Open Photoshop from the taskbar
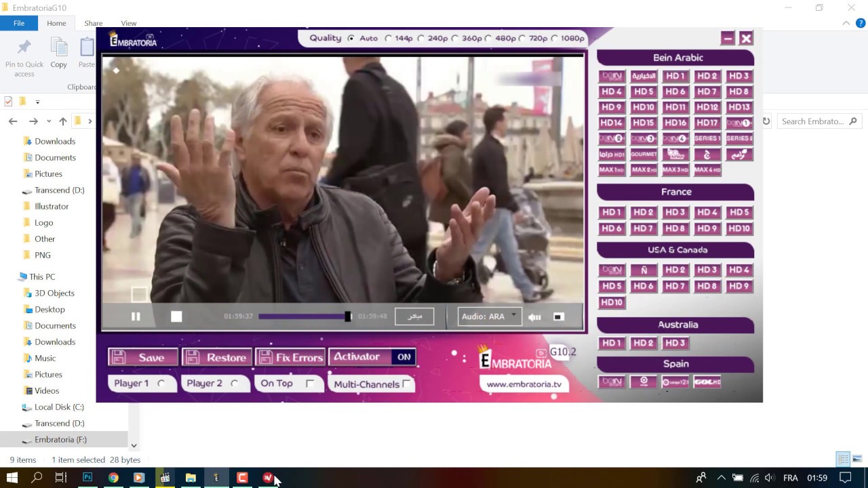868x488 pixels. tap(87, 478)
